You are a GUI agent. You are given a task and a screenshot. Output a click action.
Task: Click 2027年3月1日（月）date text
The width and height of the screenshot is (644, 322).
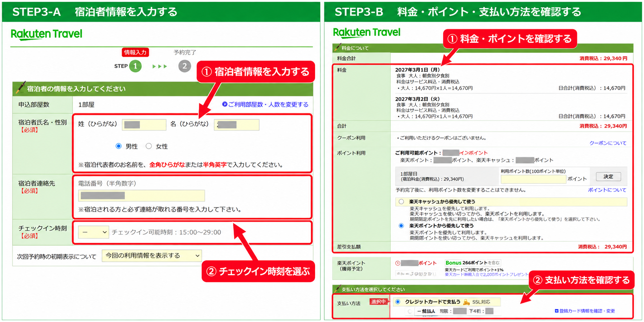click(x=417, y=70)
